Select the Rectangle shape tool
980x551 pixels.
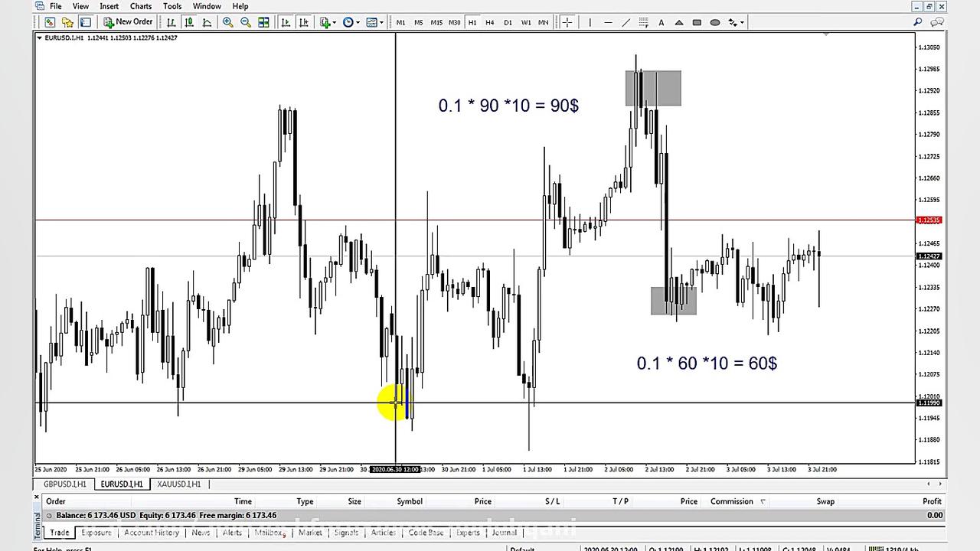tap(697, 22)
